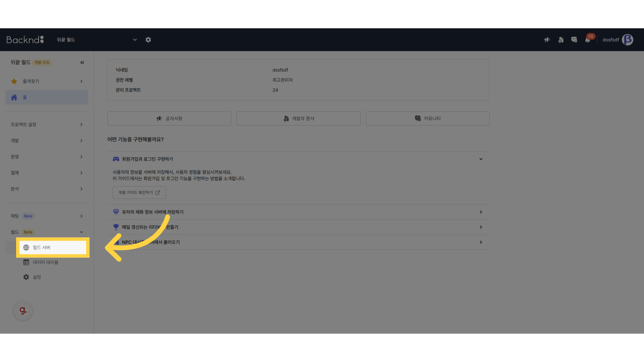Click the project settings gear in the header
Viewport: 644px width, 362px height.
tap(148, 40)
